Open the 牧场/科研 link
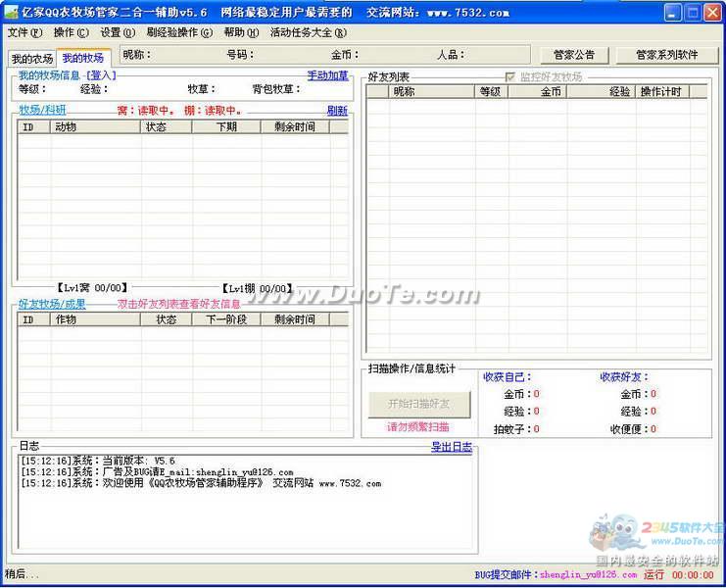This screenshot has width=726, height=588. [x=42, y=110]
